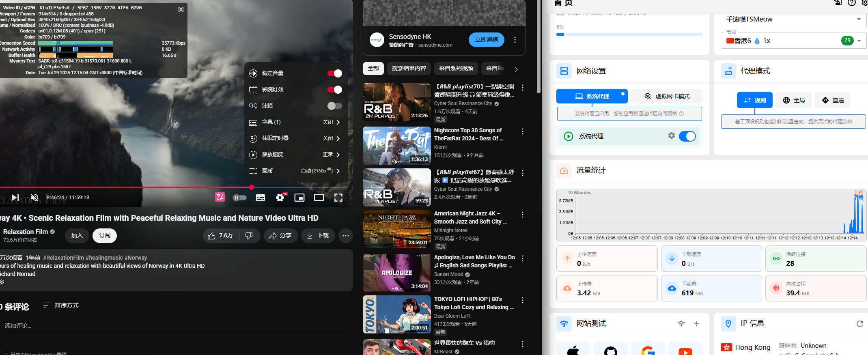Click the subtitles icon in player controls
868x355 pixels.
(261, 198)
